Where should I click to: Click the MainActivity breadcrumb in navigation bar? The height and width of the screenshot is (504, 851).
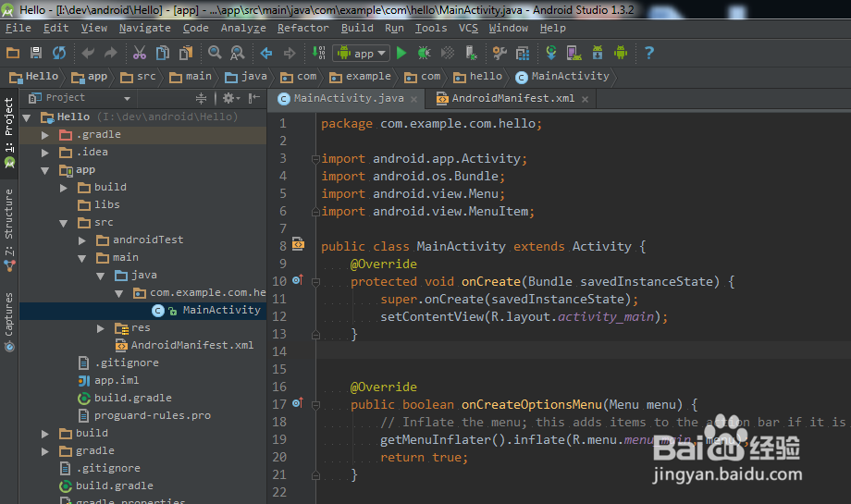(x=562, y=77)
